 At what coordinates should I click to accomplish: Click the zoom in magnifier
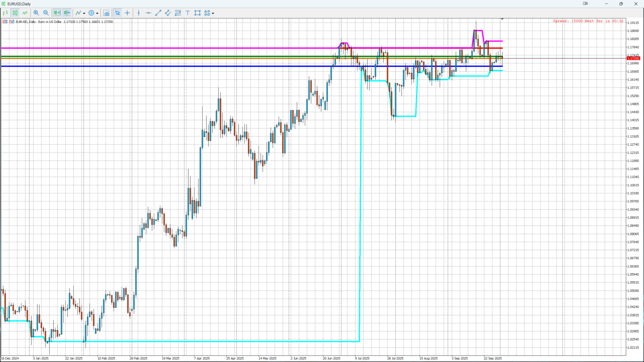point(36,13)
